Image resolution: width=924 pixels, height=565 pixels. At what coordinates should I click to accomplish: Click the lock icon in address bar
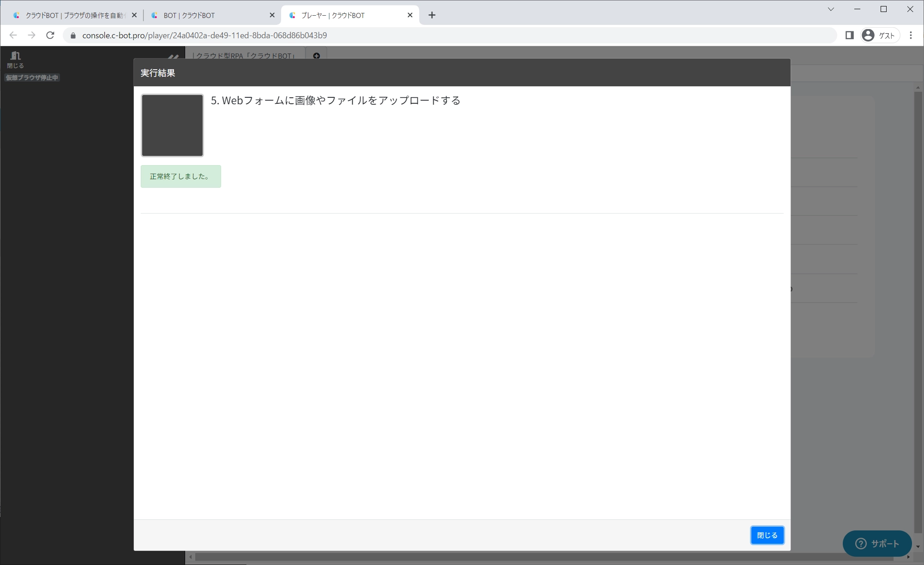pyautogui.click(x=73, y=36)
